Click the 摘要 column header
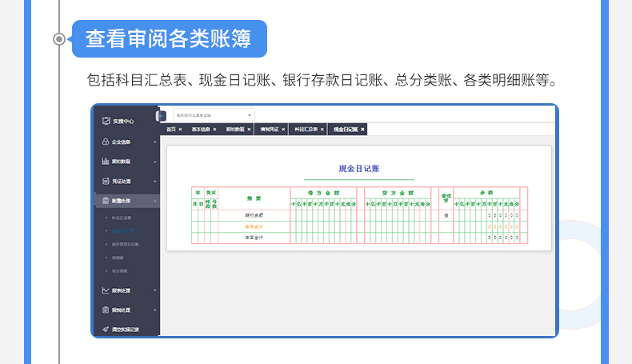632x364 pixels. click(254, 198)
